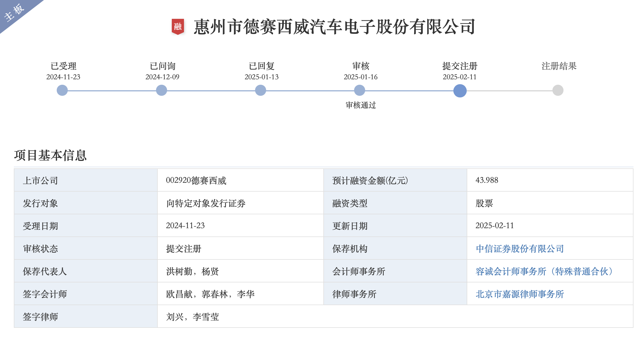
Task: Click the 签字律师 row header
Action: [86, 316]
